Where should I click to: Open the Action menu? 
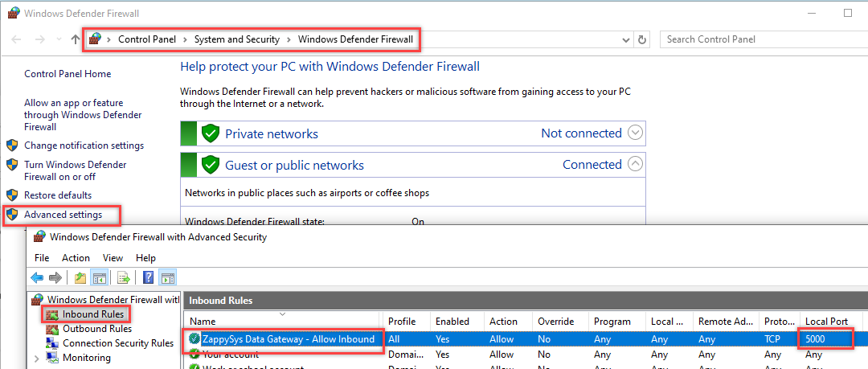point(76,258)
